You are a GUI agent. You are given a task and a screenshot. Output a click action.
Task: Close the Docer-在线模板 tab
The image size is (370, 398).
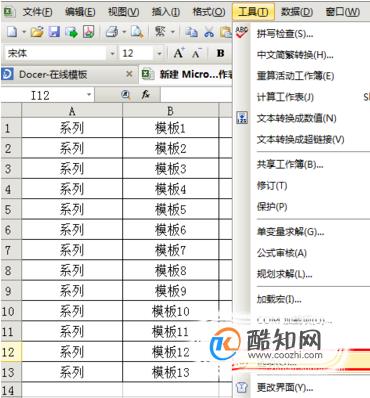(x=129, y=74)
